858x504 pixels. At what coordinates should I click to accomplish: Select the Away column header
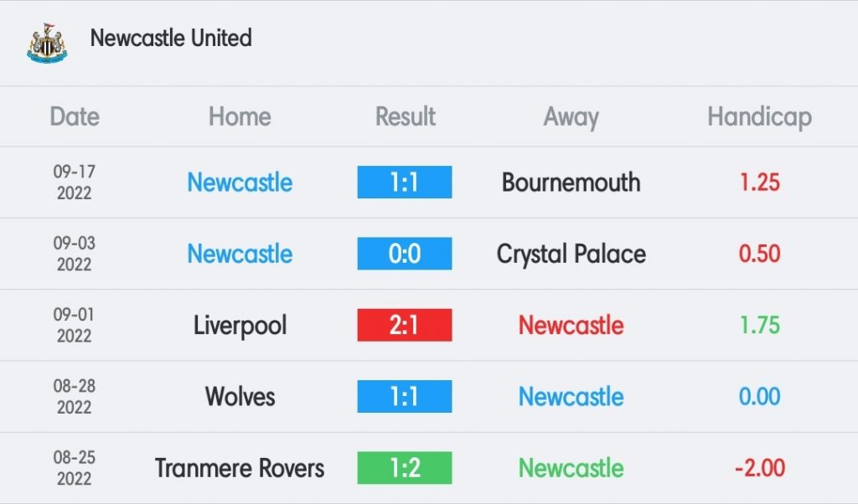(571, 117)
